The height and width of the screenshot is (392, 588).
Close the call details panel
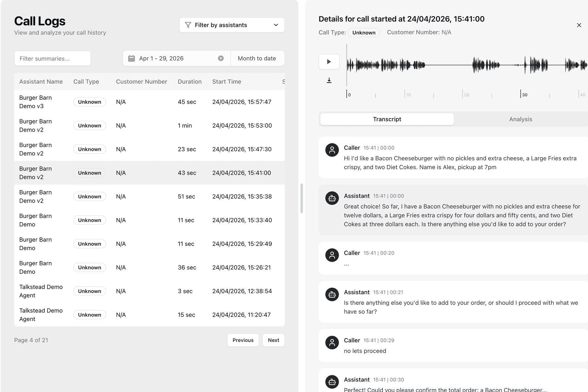click(x=579, y=25)
